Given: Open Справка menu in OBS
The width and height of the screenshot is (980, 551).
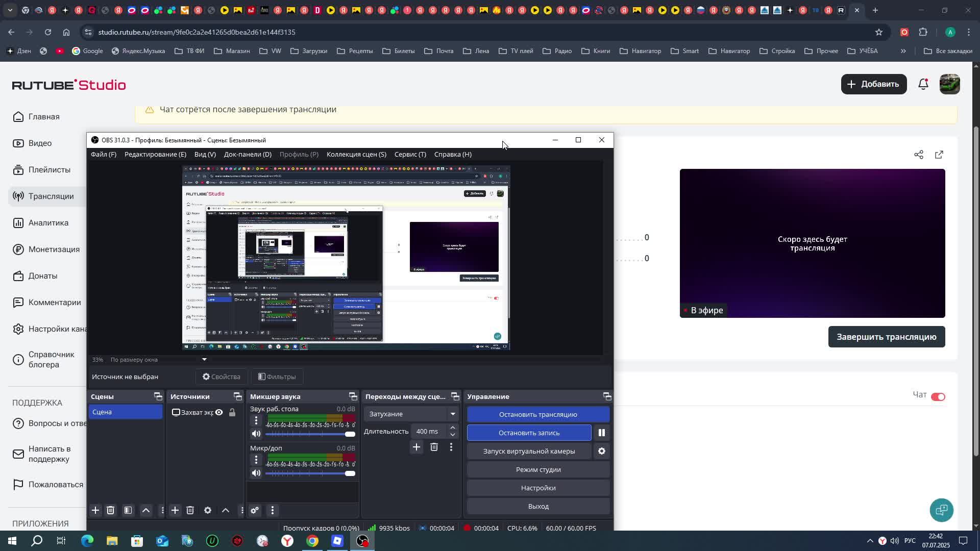Looking at the screenshot, I should [x=453, y=154].
